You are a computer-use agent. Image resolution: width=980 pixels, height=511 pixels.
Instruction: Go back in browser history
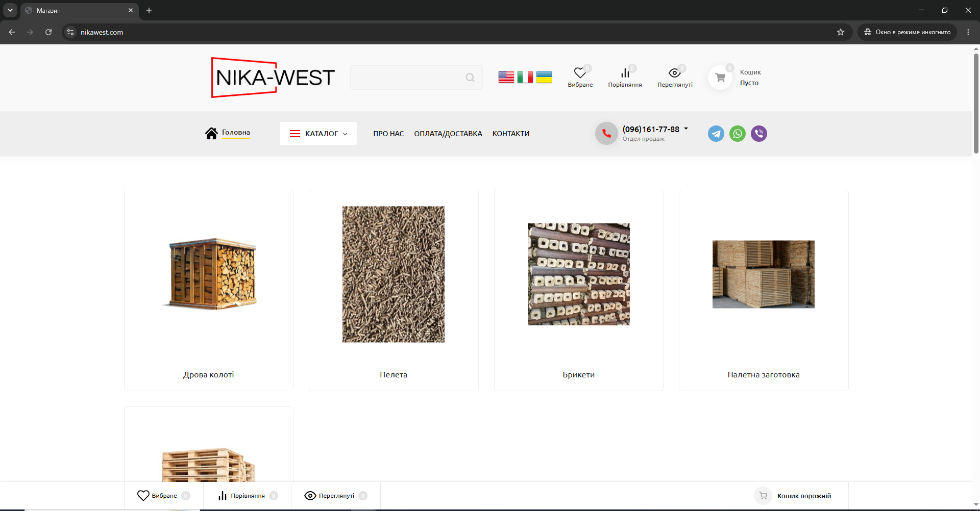12,32
